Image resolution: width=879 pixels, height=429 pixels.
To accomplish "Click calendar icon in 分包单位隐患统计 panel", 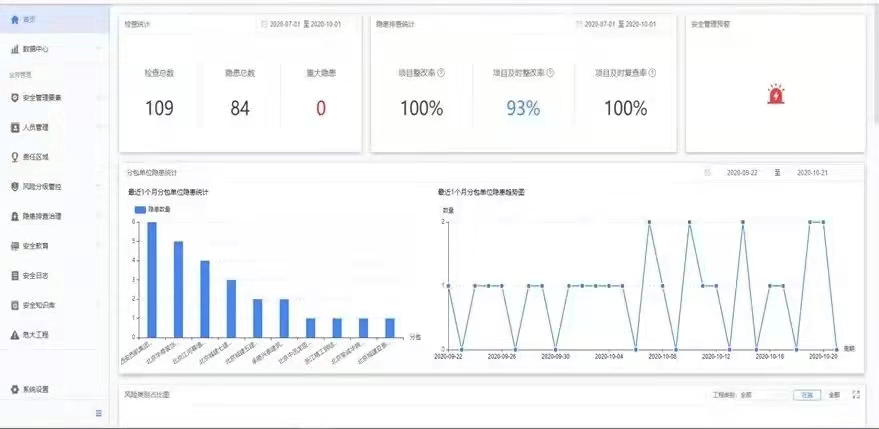I will point(707,173).
